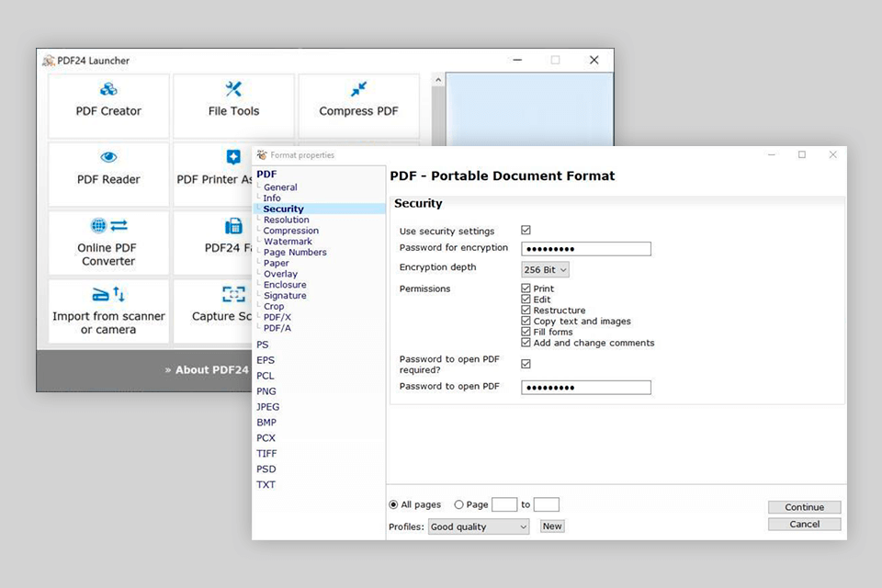
Task: Maximize the Format properties window
Action: 802,154
